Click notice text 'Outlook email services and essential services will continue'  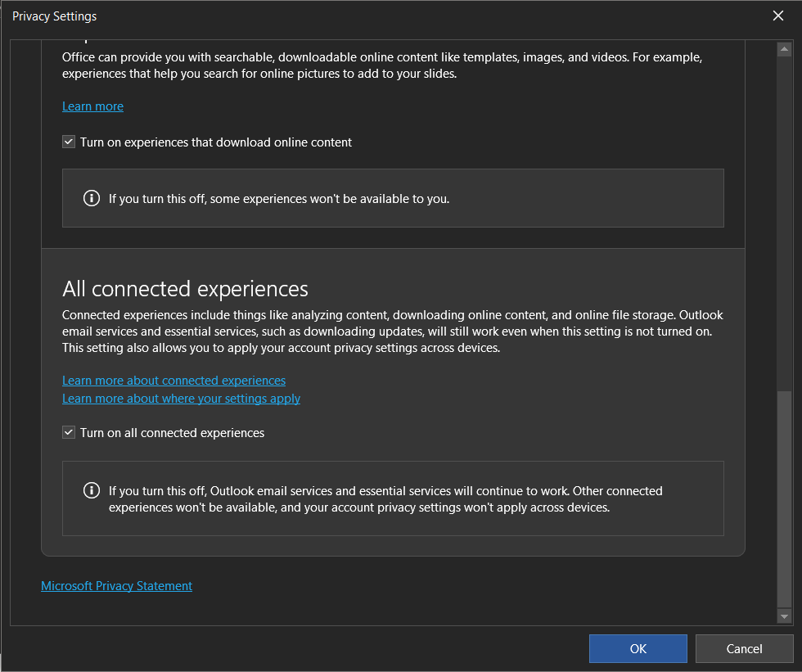click(x=385, y=499)
